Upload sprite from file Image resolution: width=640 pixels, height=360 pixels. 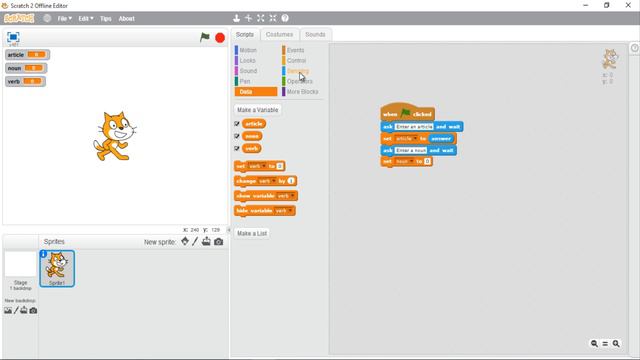click(206, 242)
